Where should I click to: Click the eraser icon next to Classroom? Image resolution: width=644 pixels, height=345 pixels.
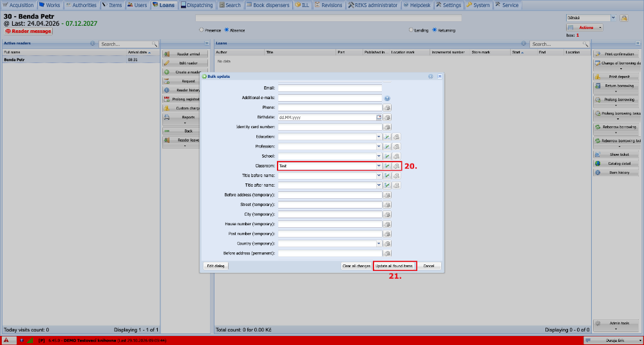pos(396,166)
